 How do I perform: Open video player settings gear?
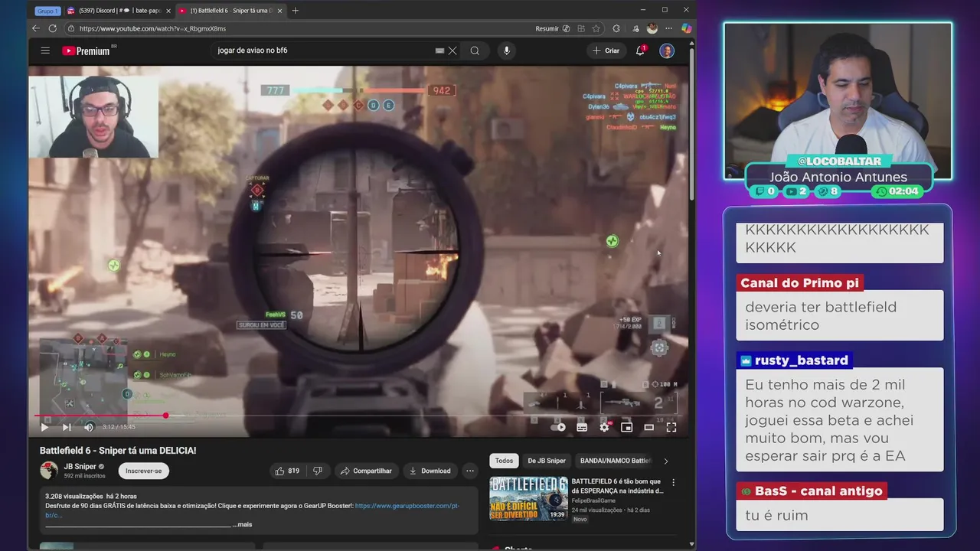(x=604, y=427)
